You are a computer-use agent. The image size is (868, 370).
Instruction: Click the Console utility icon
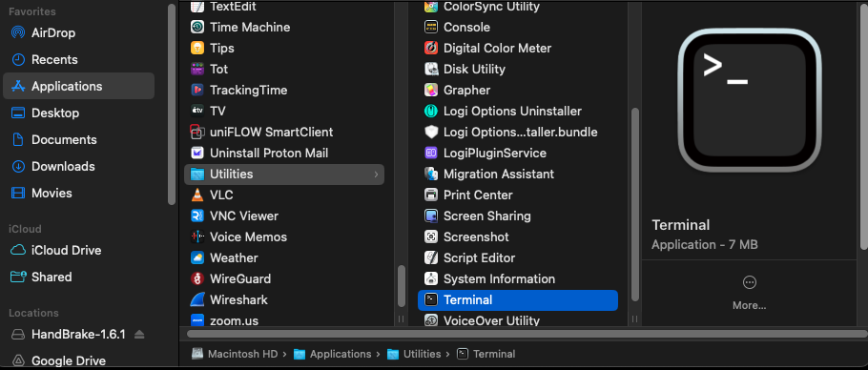431,27
